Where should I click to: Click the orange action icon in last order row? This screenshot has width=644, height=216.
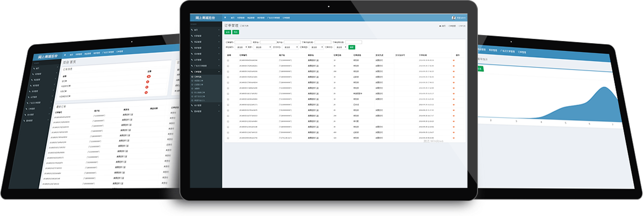[454, 138]
